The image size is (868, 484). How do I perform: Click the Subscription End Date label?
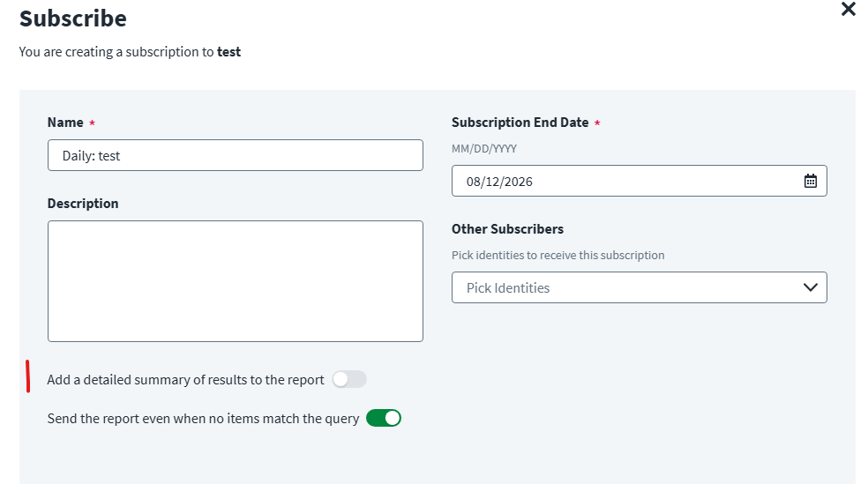[x=520, y=123]
